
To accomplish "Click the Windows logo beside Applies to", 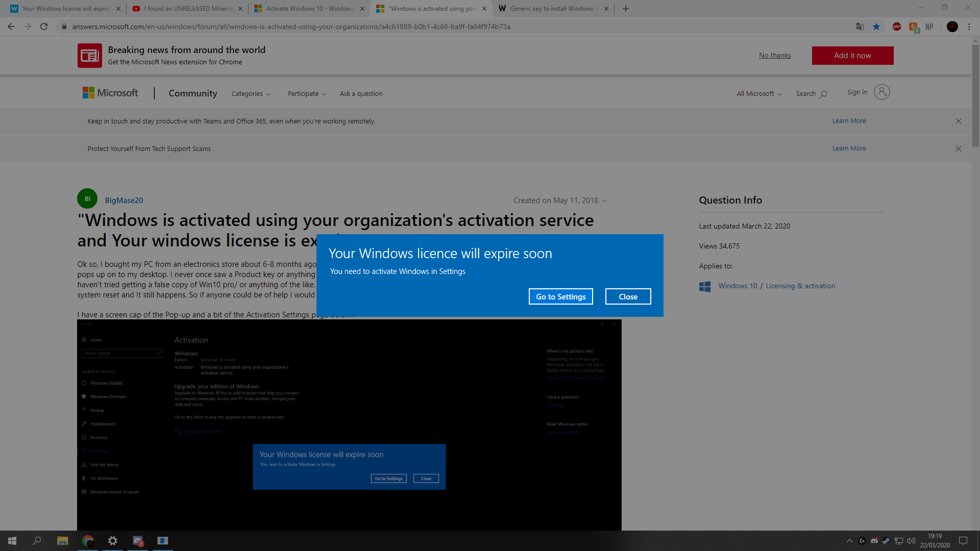I will tap(705, 287).
